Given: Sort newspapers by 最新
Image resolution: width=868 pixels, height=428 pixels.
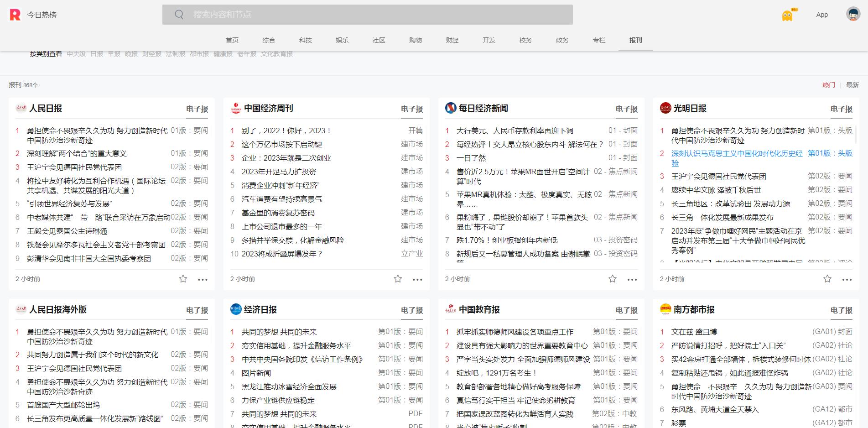Looking at the screenshot, I should pos(852,85).
